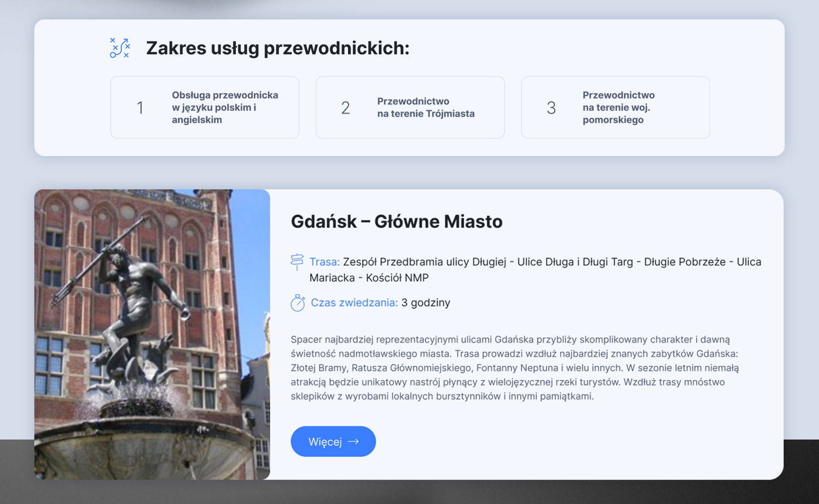Select the card 'Obsługa przewodnicka w języku polskim i angielskim'
Image resolution: width=819 pixels, height=504 pixels.
click(205, 107)
